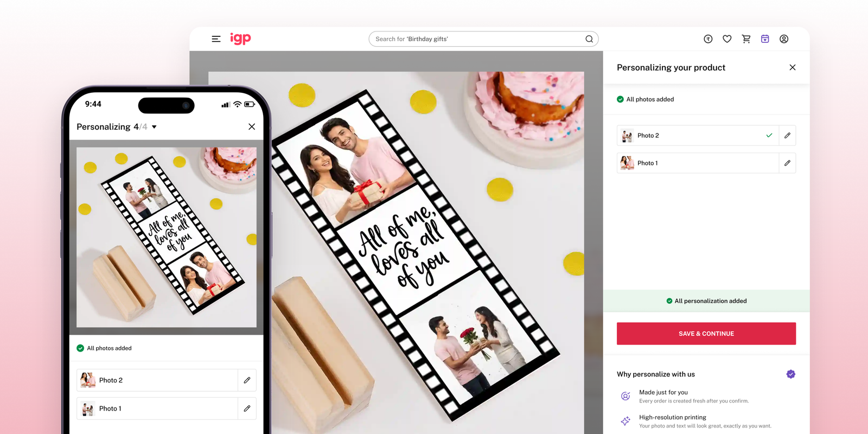Open the user account profile icon

[x=784, y=39]
